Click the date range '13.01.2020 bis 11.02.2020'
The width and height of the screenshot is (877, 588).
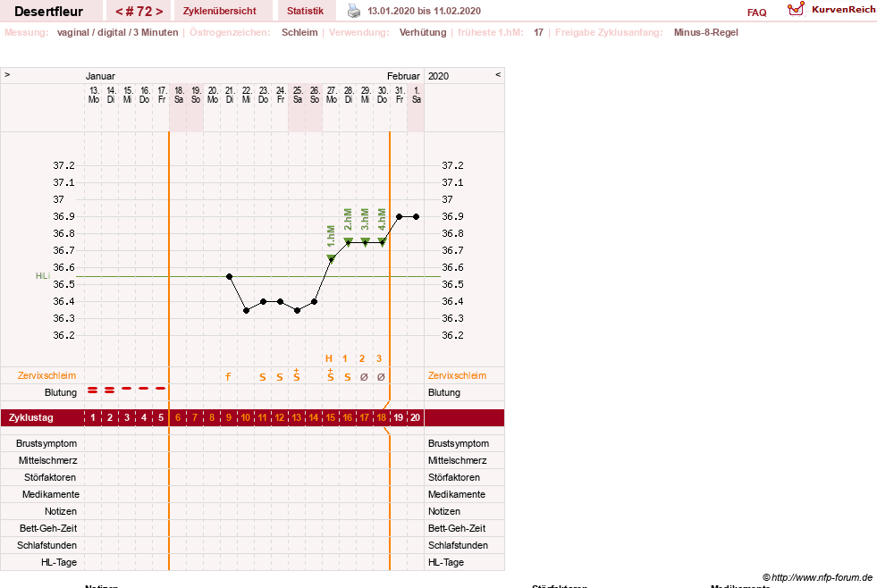424,11
